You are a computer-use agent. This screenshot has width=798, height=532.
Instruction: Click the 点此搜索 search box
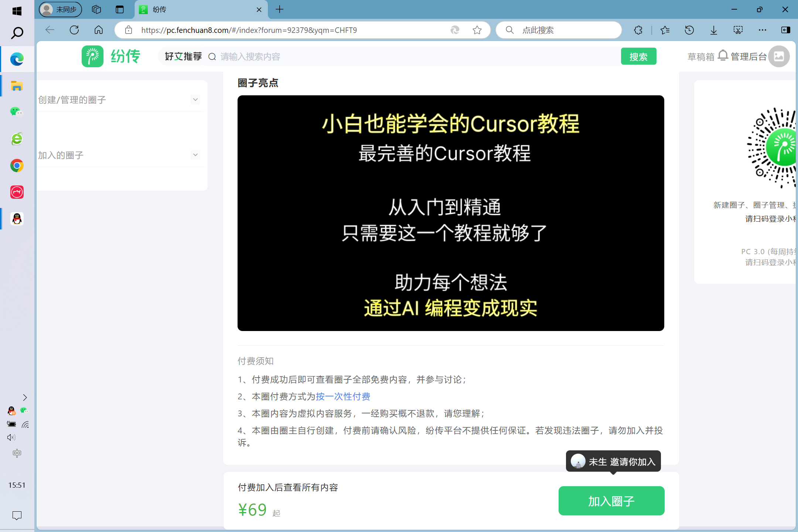click(559, 30)
